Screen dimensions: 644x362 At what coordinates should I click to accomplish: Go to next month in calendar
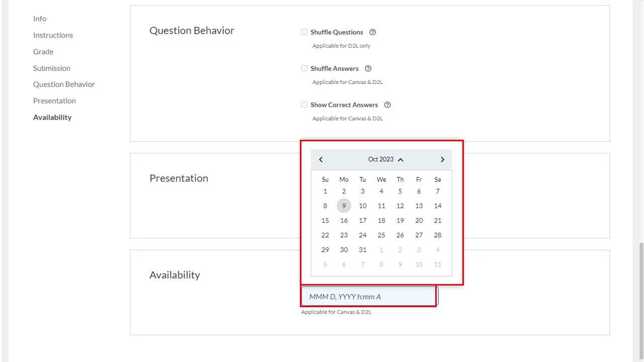click(442, 159)
